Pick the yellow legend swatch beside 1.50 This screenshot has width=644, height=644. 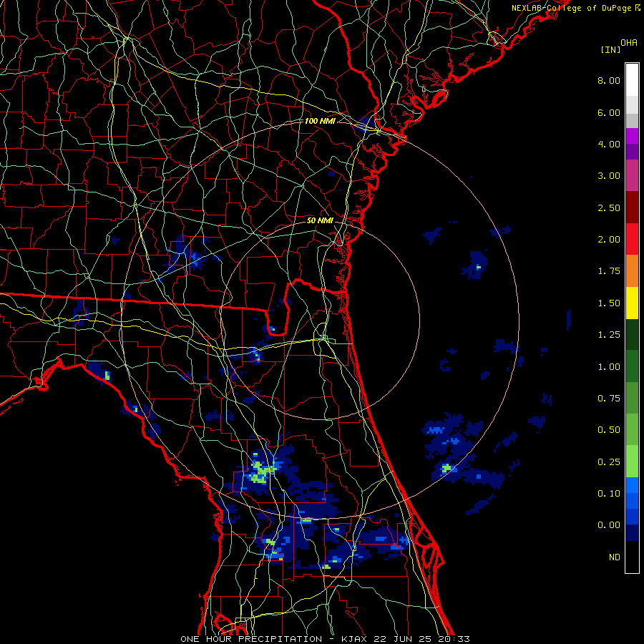pos(632,303)
